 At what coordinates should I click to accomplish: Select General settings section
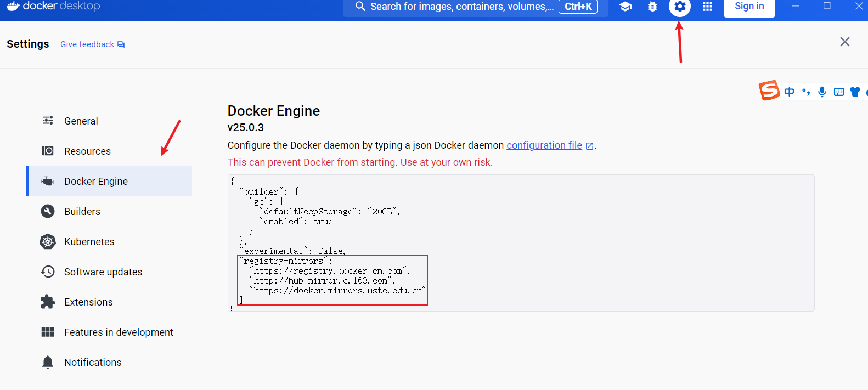(81, 121)
